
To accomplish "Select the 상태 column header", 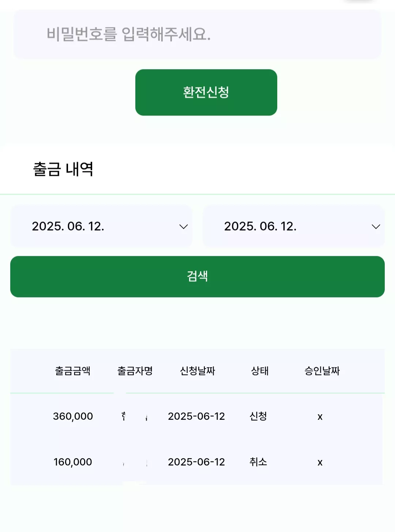I will coord(260,371).
